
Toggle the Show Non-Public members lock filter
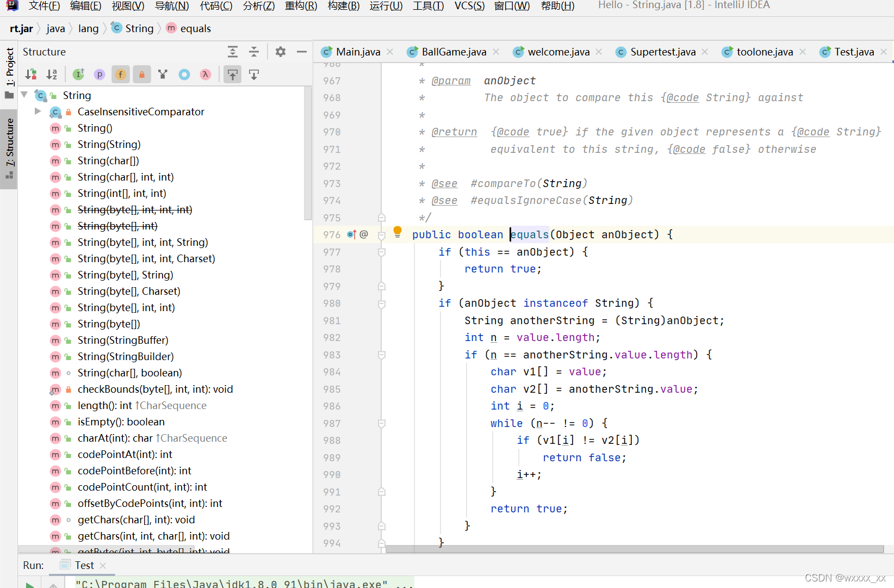coord(142,75)
